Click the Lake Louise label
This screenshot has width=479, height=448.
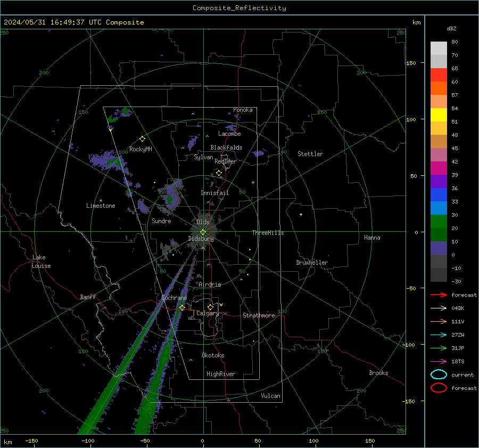coord(41,262)
